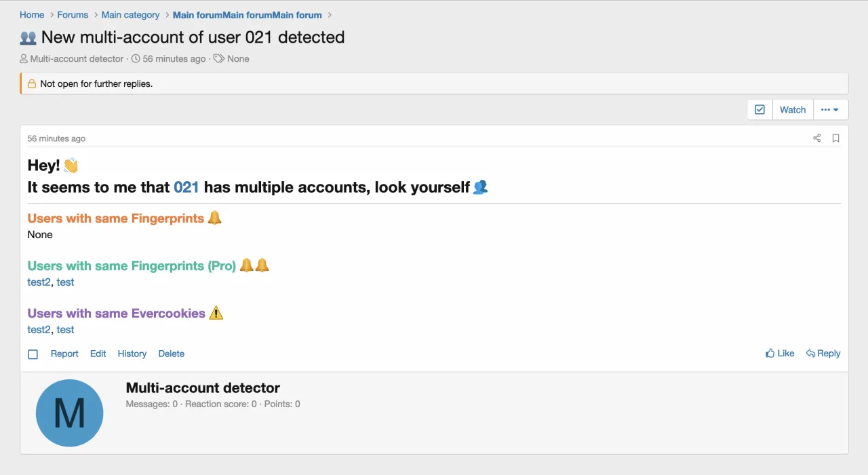Open the Forums breadcrumb link
The width and height of the screenshot is (868, 475).
click(73, 15)
